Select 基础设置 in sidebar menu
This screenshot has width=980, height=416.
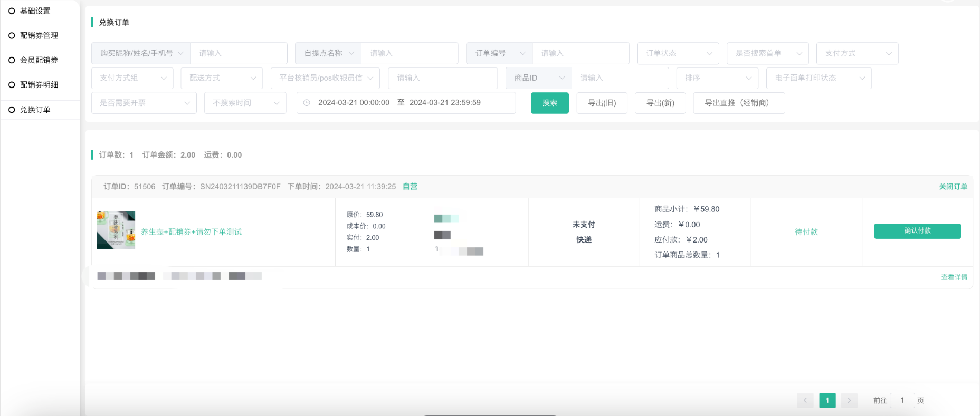(35, 11)
